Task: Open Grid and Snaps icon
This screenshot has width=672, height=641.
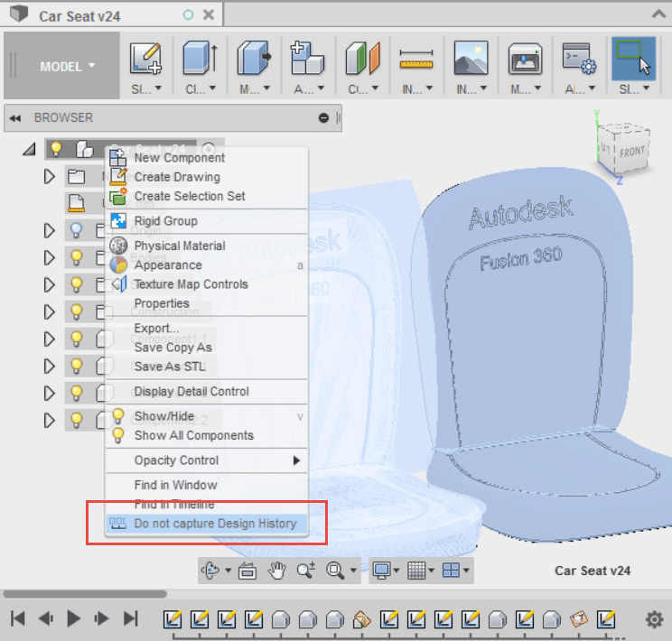Action: pos(416,571)
